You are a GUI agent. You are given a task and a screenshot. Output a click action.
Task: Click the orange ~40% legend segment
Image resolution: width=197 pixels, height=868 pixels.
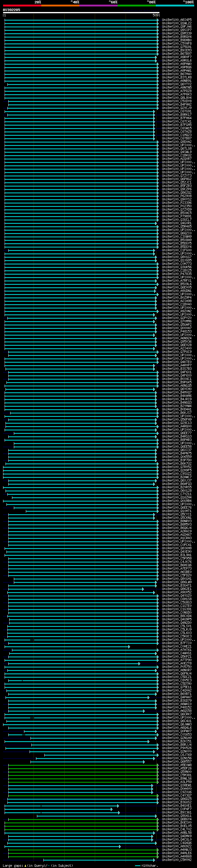click(x=60, y=6)
